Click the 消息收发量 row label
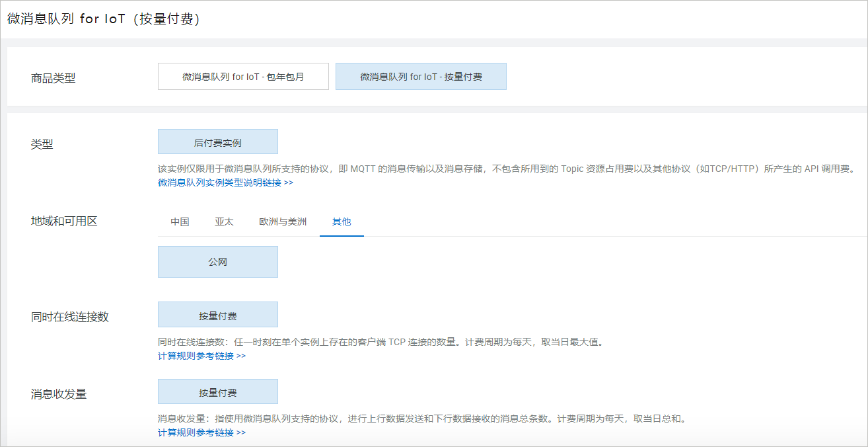The image size is (868, 447). 59,394
